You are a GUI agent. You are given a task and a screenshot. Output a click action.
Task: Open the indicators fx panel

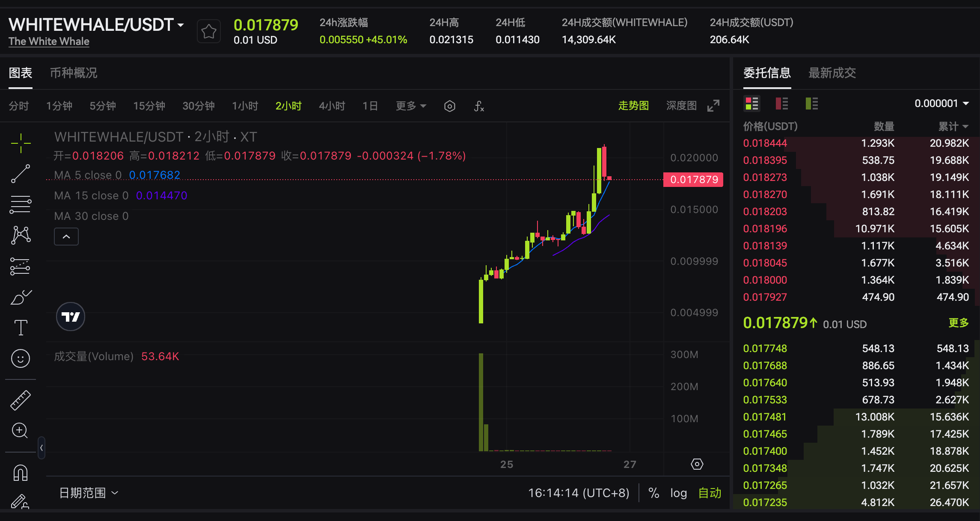coord(479,106)
